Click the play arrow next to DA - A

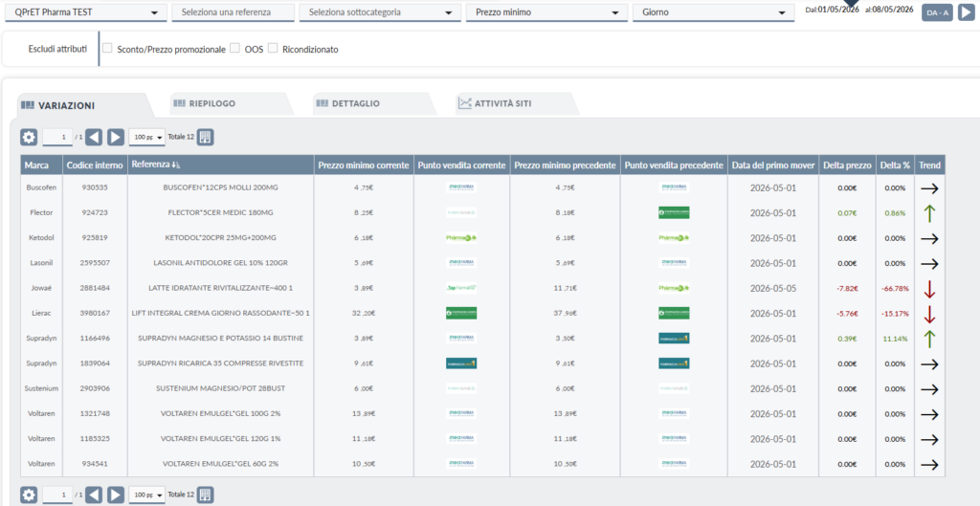coord(967,11)
